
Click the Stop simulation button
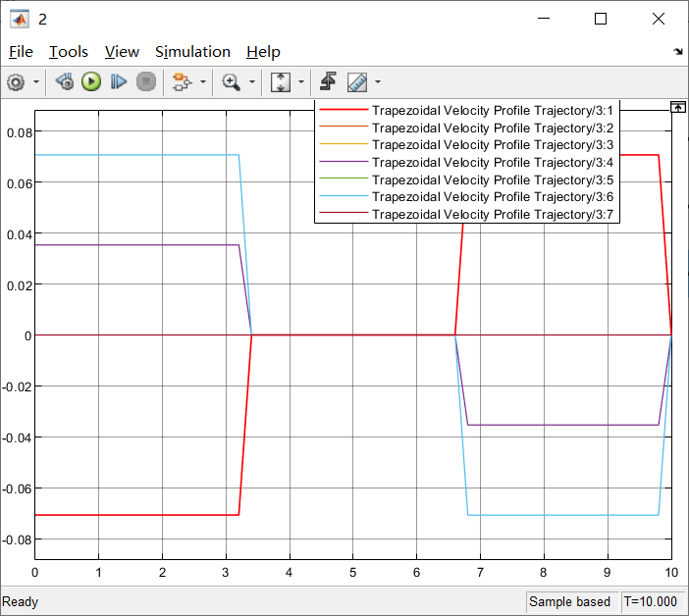146,82
